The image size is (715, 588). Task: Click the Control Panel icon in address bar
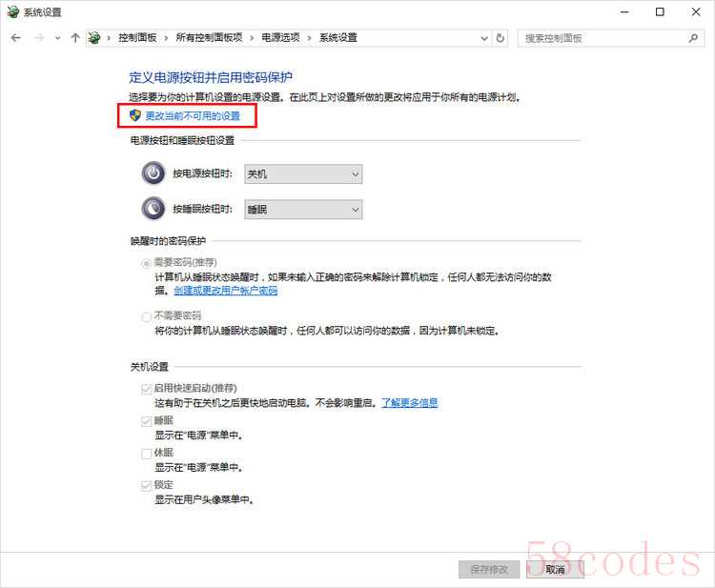pyautogui.click(x=94, y=38)
